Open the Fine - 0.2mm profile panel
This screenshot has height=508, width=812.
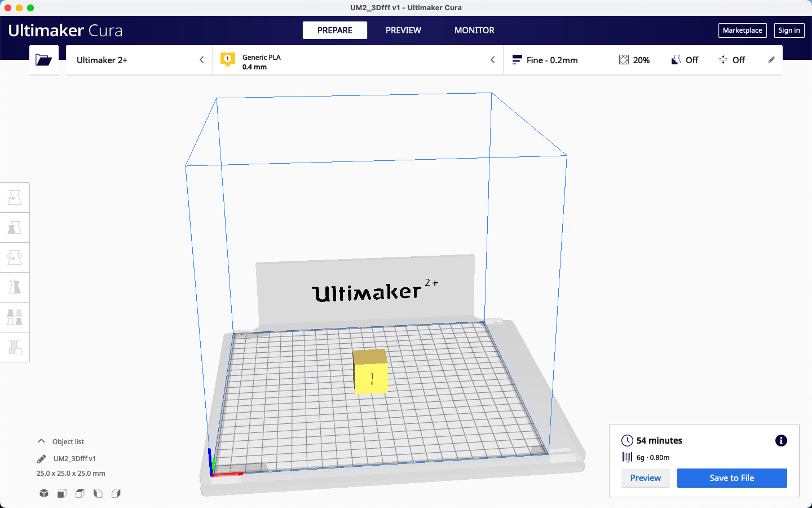643,60
